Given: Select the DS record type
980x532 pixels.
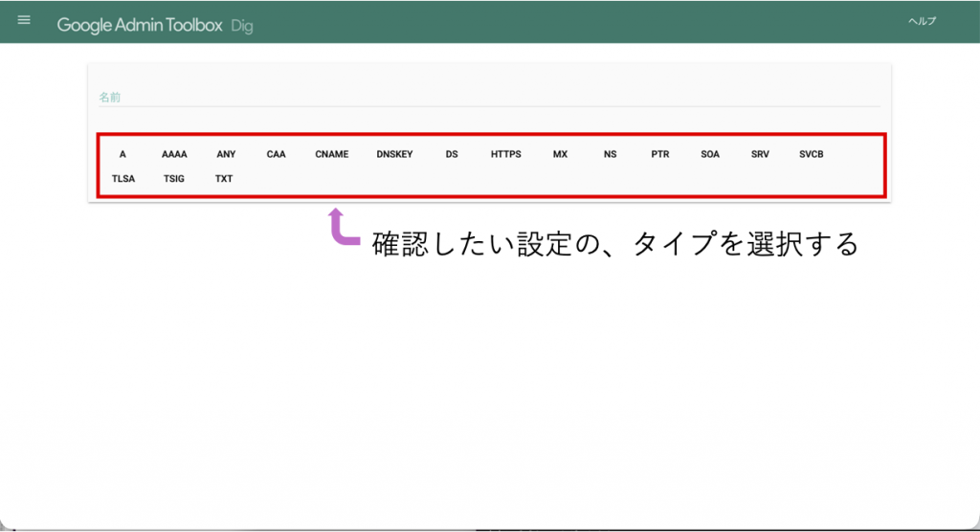Looking at the screenshot, I should pos(452,154).
